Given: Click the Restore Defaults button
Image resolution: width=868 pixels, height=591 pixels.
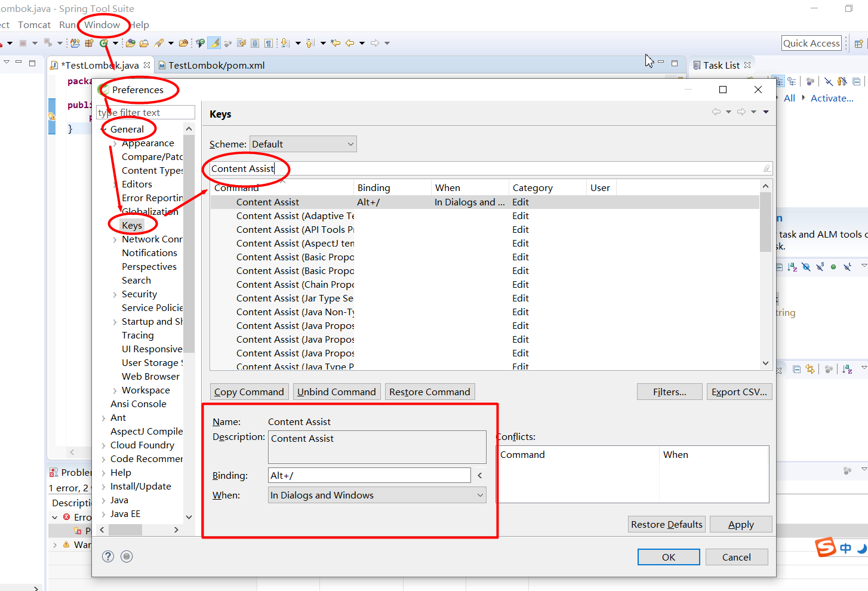Looking at the screenshot, I should [x=667, y=524].
